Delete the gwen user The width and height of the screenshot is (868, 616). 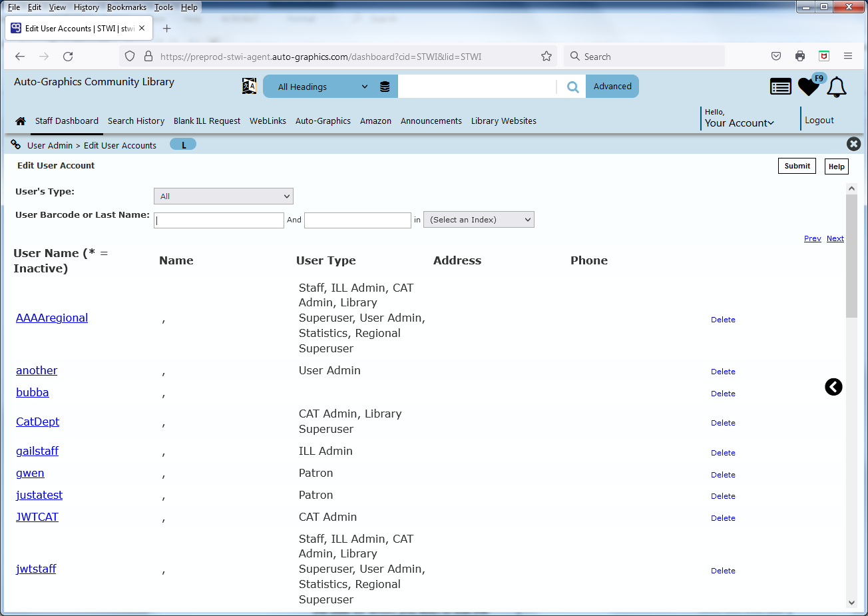pos(723,475)
